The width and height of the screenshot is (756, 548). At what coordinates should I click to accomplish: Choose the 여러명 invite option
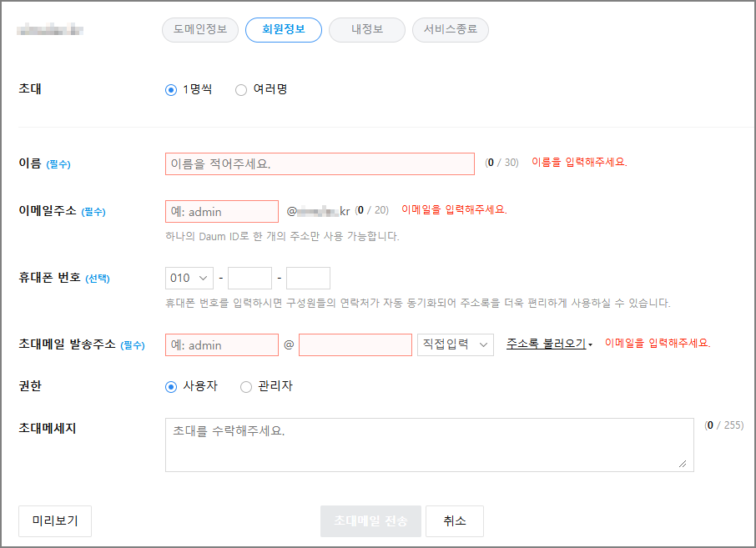click(x=241, y=90)
